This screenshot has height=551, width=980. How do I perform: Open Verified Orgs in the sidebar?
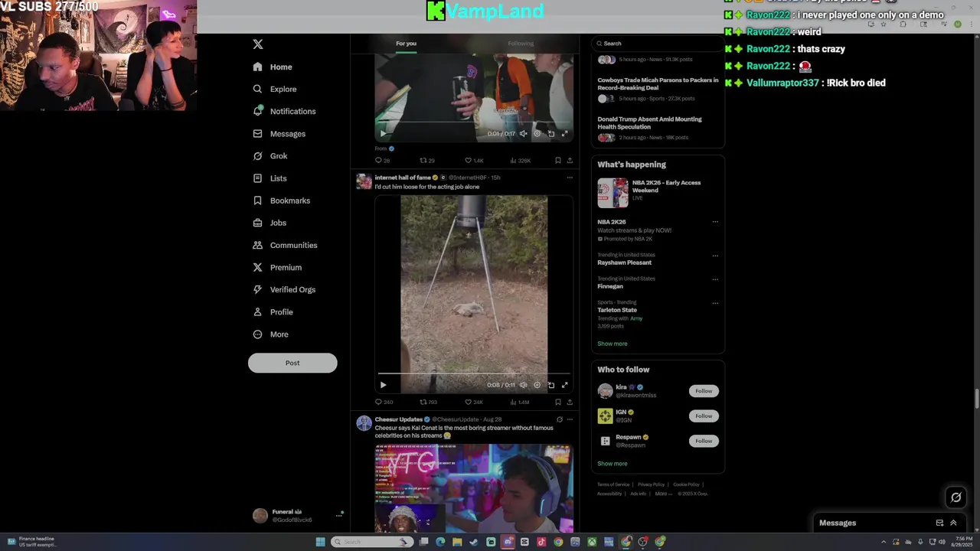[284, 289]
